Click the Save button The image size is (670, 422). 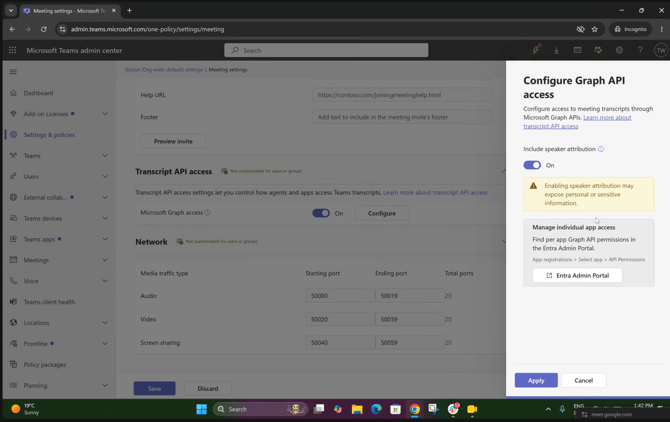pyautogui.click(x=155, y=388)
